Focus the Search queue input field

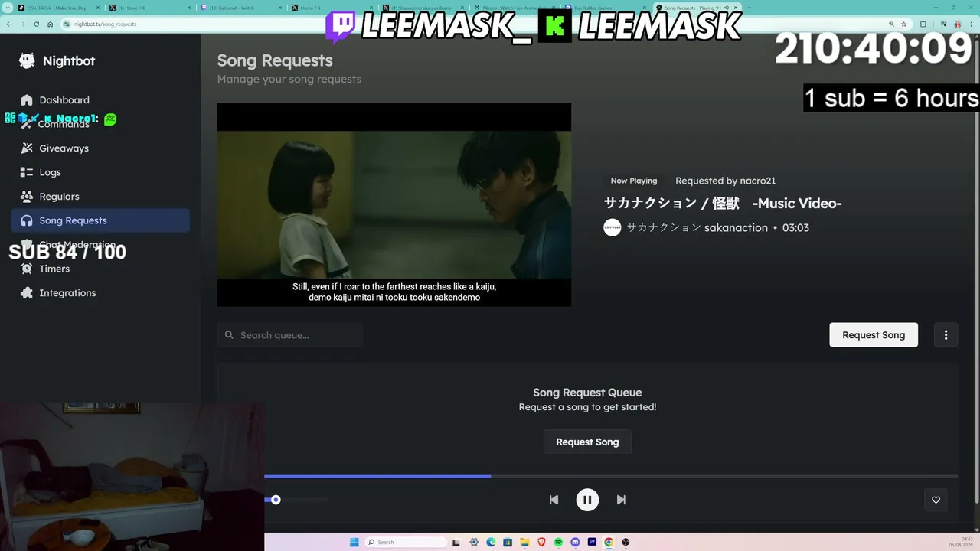coord(289,335)
